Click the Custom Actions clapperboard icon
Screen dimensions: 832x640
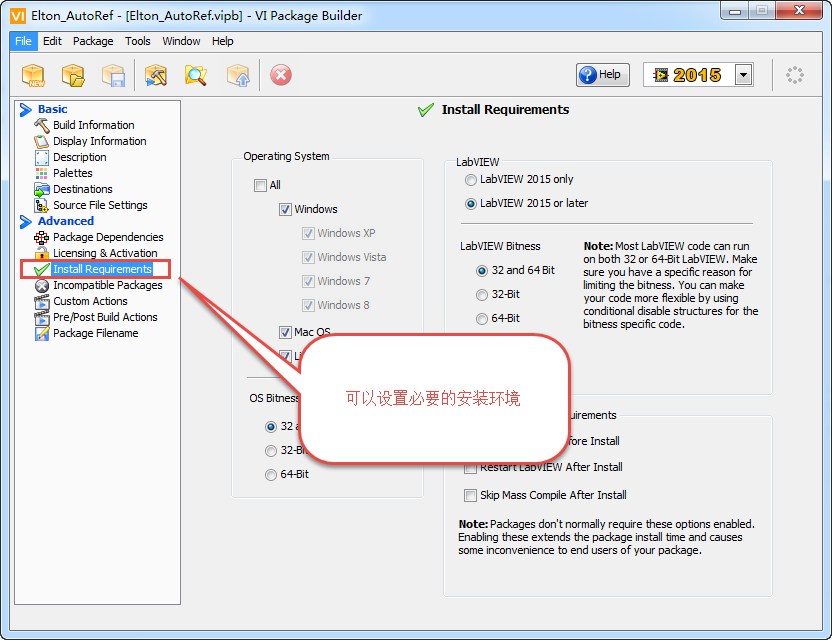point(41,301)
